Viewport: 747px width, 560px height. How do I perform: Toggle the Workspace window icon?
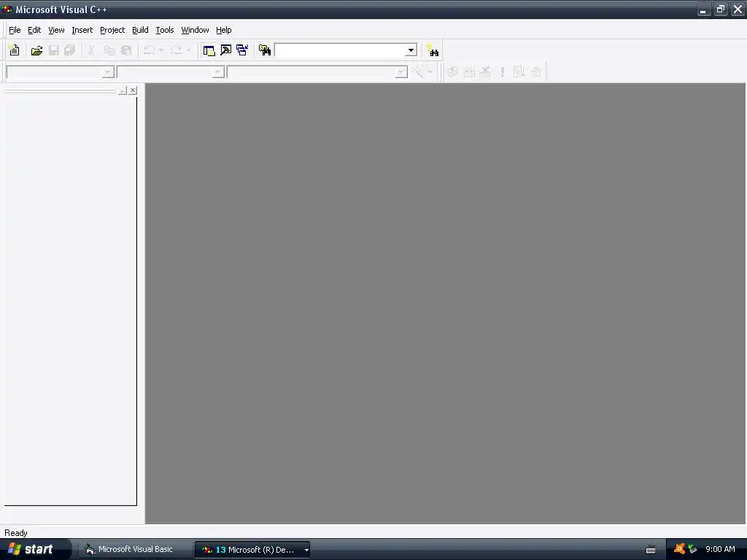tap(209, 50)
